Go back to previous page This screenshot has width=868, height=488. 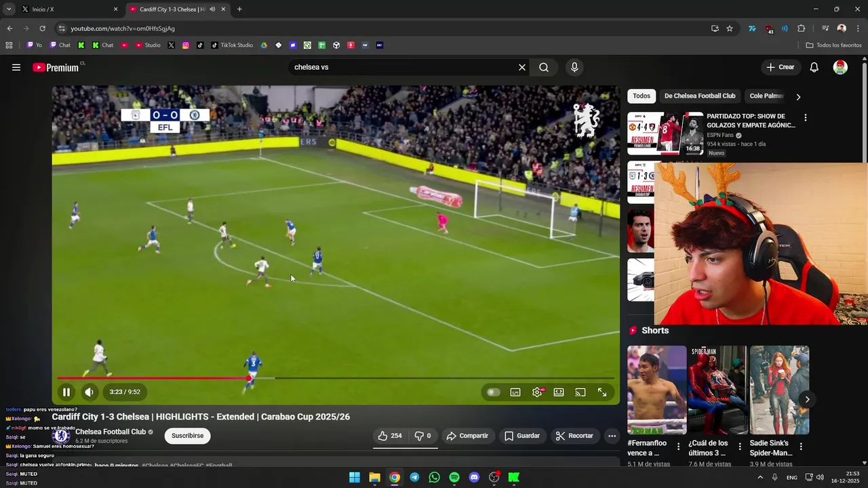[x=9, y=28]
